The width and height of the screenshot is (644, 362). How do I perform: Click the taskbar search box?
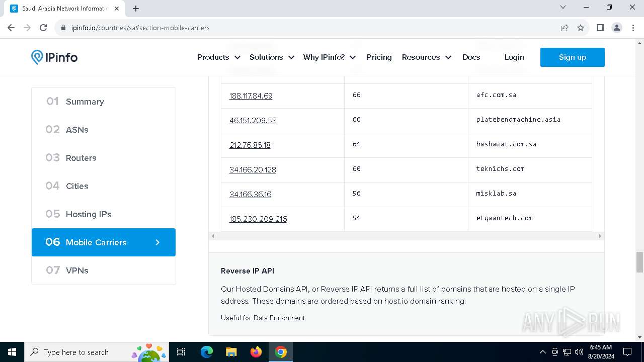point(97,352)
